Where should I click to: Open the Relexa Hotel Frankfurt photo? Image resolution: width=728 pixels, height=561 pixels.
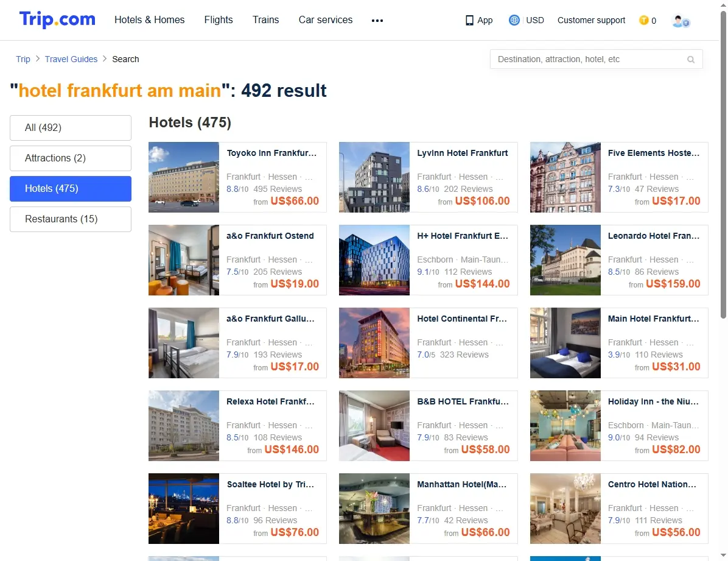point(183,426)
